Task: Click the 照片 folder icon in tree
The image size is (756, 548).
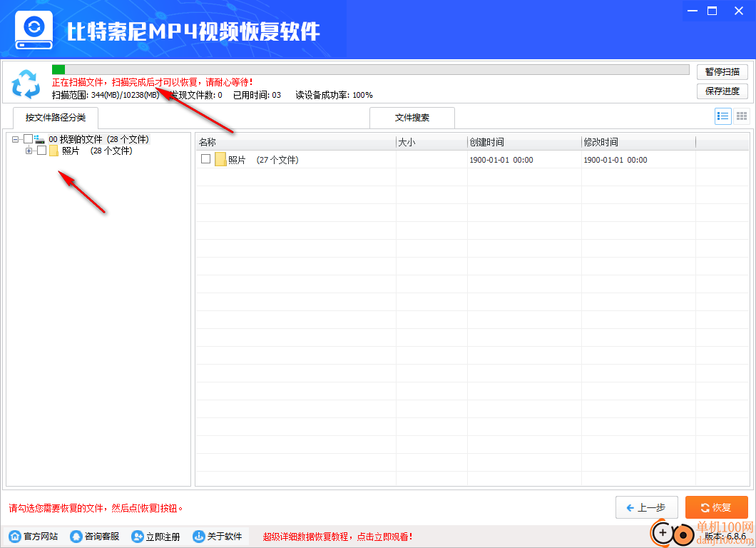Action: click(x=53, y=151)
